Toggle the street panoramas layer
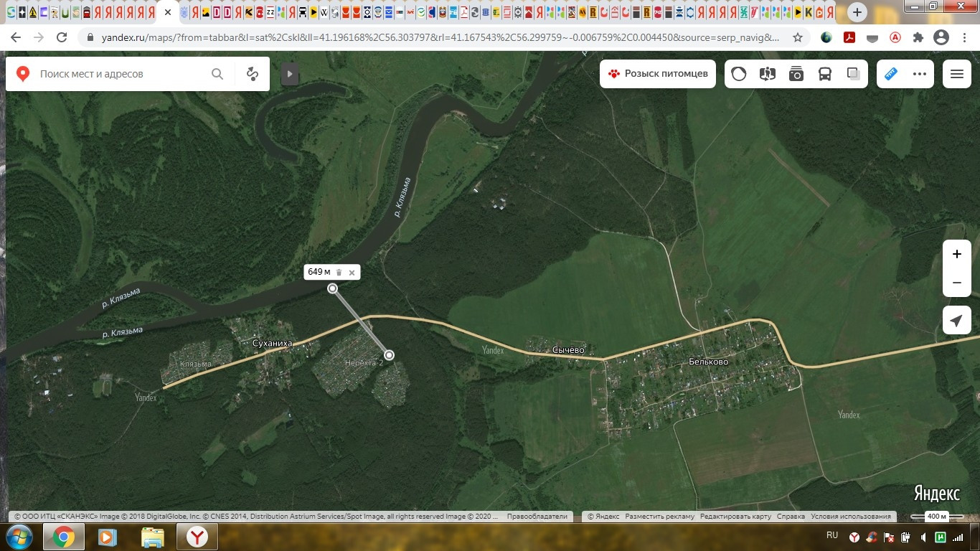Screen dimensions: 980x551 (768, 74)
